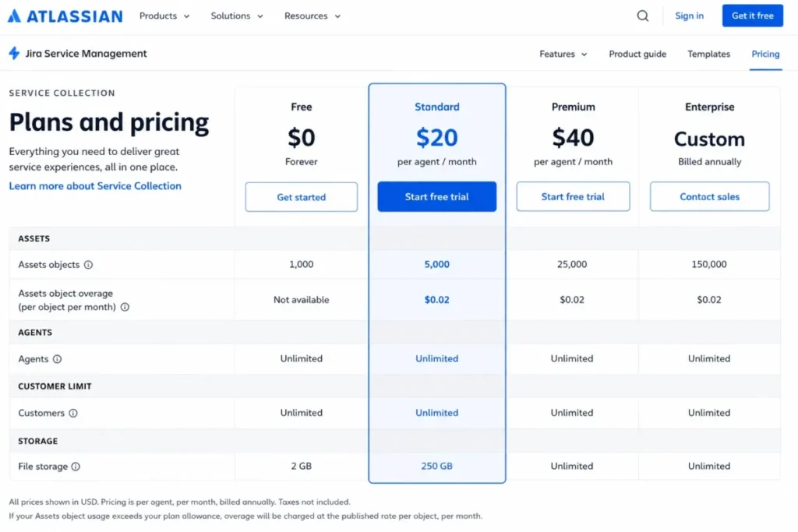The height and width of the screenshot is (532, 798).
Task: Click the Atlassian logo
Action: pos(65,16)
